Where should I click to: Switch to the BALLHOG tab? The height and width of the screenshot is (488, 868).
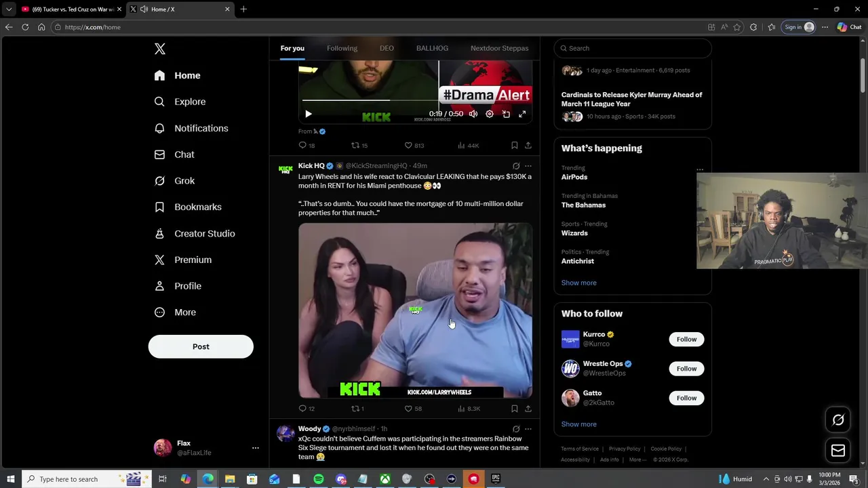pos(432,48)
